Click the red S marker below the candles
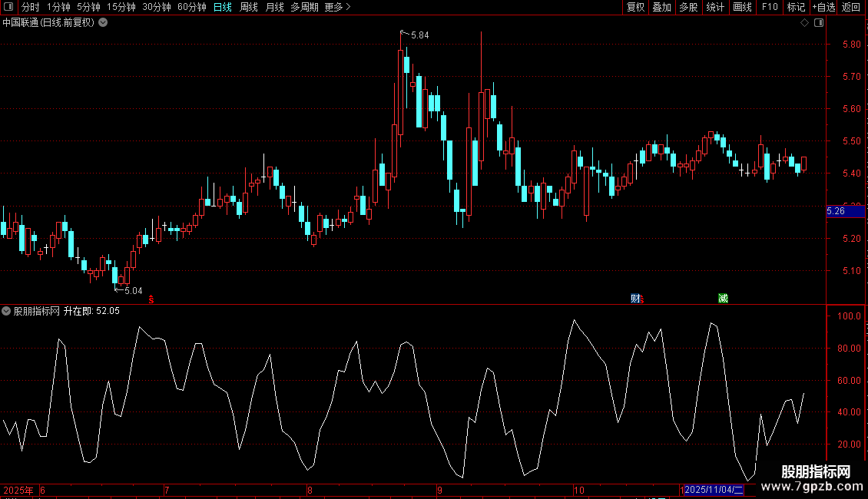Image resolution: width=868 pixels, height=499 pixels. [151, 299]
